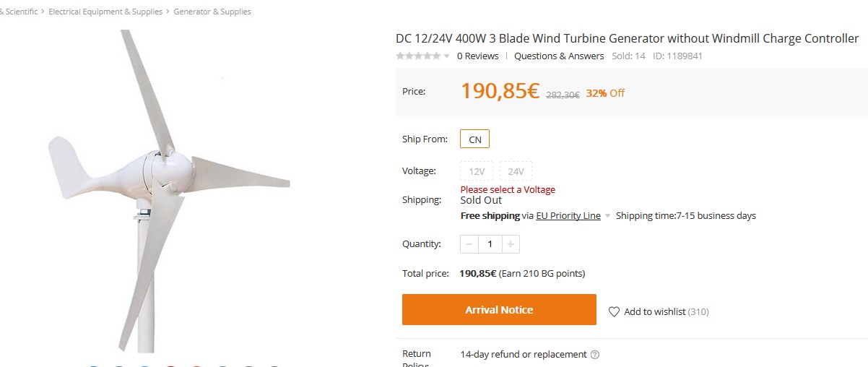The width and height of the screenshot is (868, 367).
Task: Decrease quantity with the minus button
Action: point(469,244)
